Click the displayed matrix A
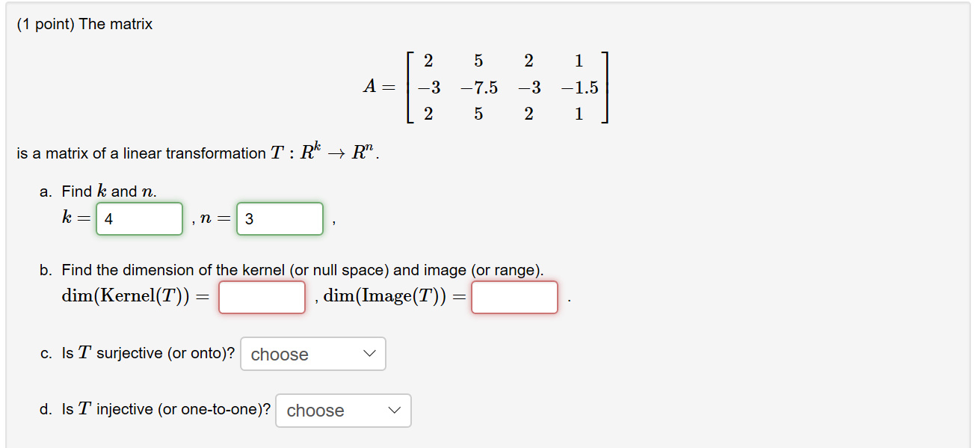Viewport: 980px width, 448px height. [x=486, y=88]
